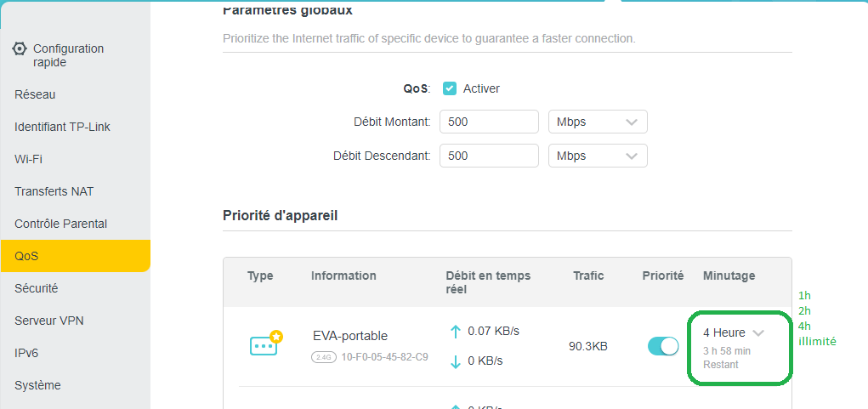The height and width of the screenshot is (409, 868).
Task: Toggle priority switch for EVA-portable
Action: click(663, 346)
